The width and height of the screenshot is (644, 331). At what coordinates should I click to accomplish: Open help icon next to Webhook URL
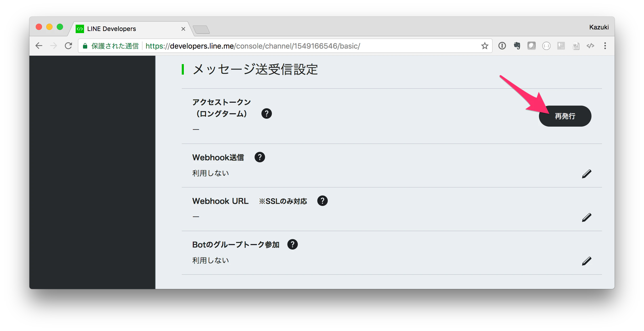[x=323, y=201]
